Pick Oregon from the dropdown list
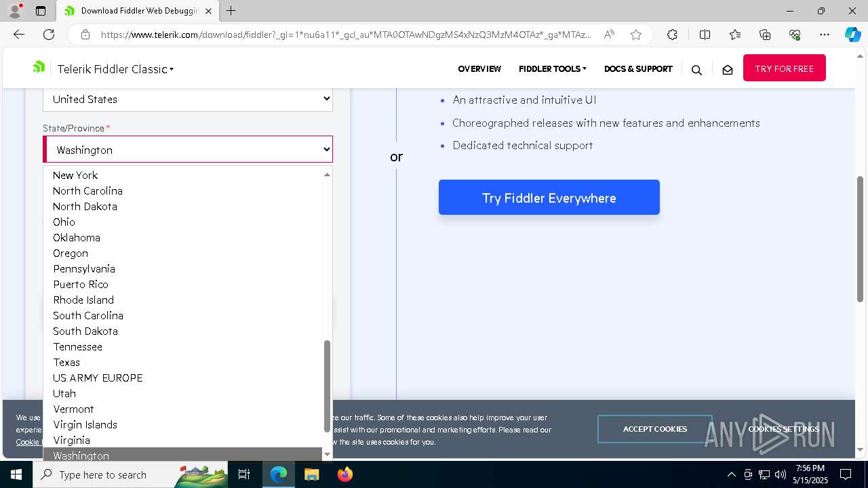 click(183, 253)
